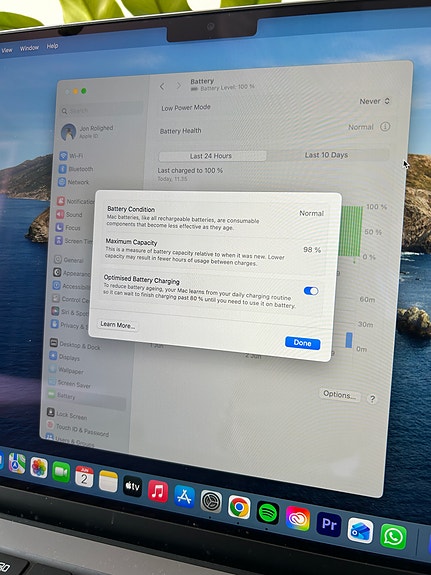Select the Last 24 Hours tab
The height and width of the screenshot is (575, 431).
[212, 156]
